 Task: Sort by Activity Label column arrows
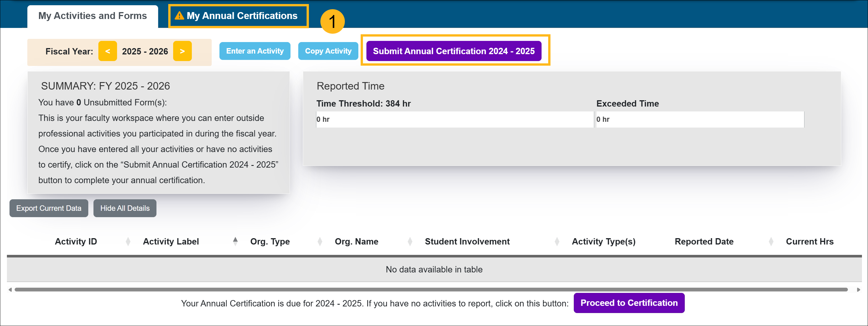point(235,242)
